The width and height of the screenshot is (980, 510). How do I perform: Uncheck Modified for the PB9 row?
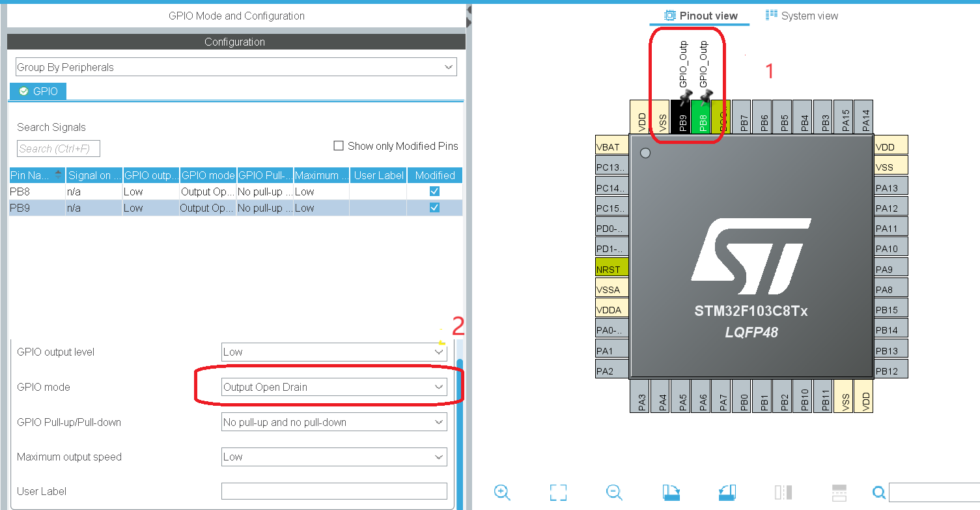tap(434, 207)
